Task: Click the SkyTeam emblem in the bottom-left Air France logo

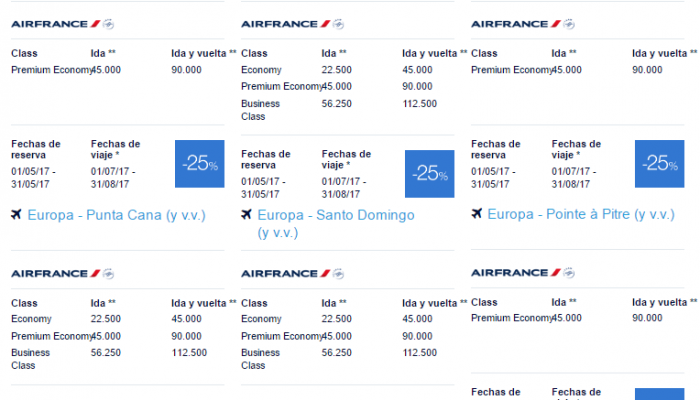Action: [108, 274]
